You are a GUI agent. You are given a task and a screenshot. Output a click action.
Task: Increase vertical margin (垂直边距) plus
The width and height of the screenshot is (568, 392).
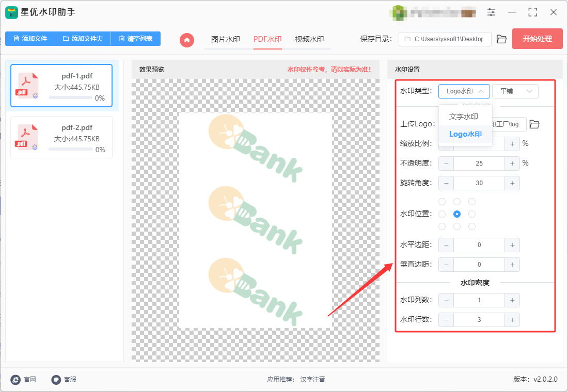click(512, 265)
